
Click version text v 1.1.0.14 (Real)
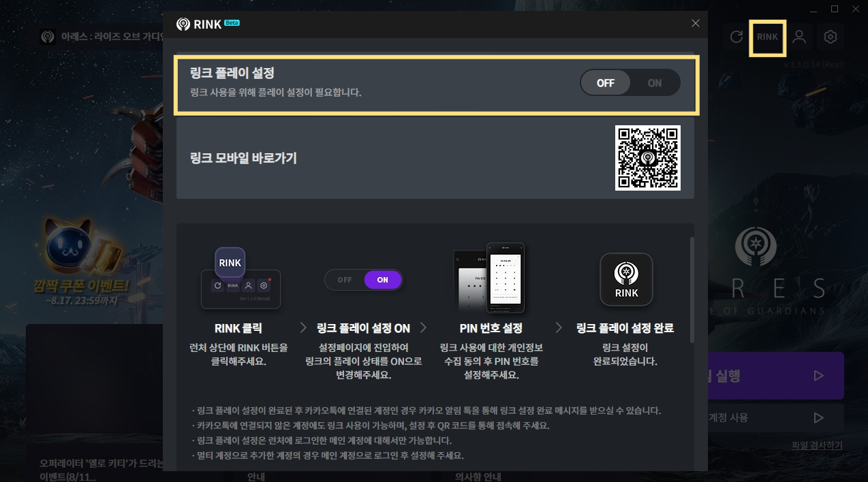coord(815,64)
